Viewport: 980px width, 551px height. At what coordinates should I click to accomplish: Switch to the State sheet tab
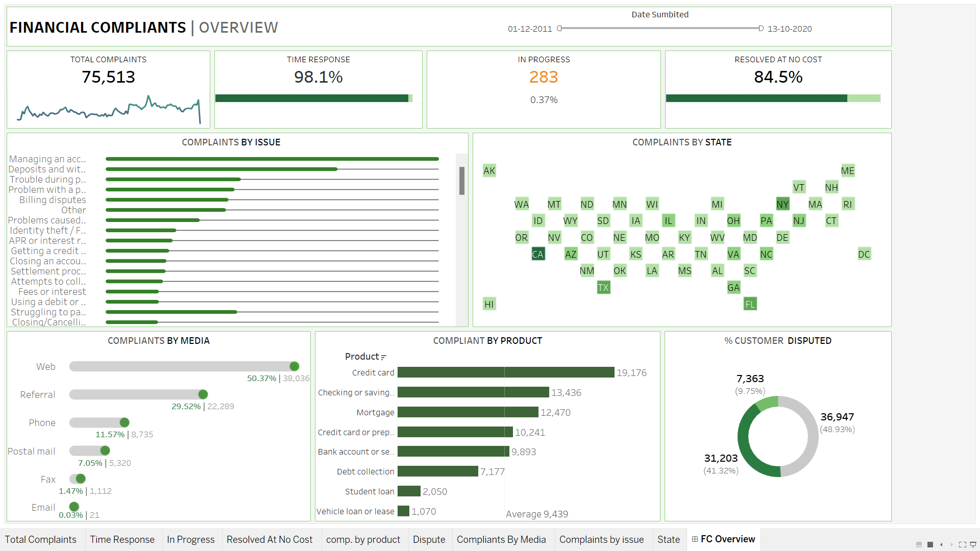point(669,539)
